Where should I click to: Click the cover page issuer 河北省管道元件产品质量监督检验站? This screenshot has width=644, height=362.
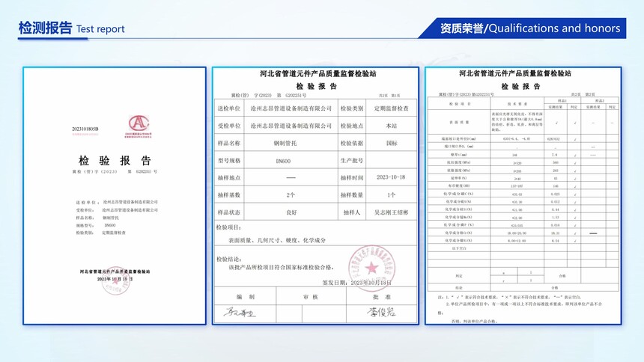[x=115, y=271]
